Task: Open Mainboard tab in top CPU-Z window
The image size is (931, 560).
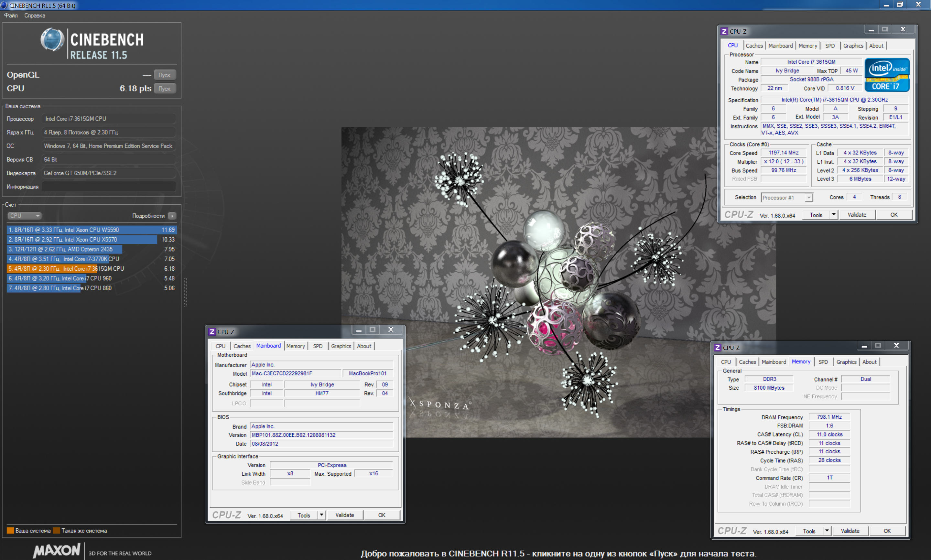Action: pyautogui.click(x=780, y=46)
